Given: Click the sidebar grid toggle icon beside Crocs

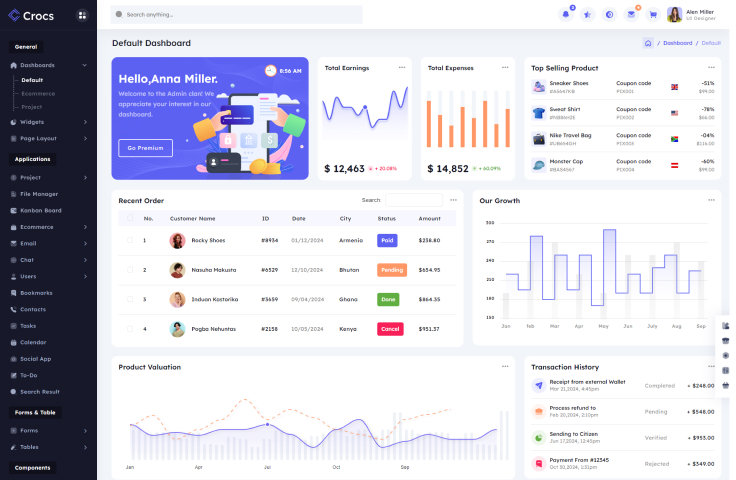Looking at the screenshot, I should click(81, 15).
